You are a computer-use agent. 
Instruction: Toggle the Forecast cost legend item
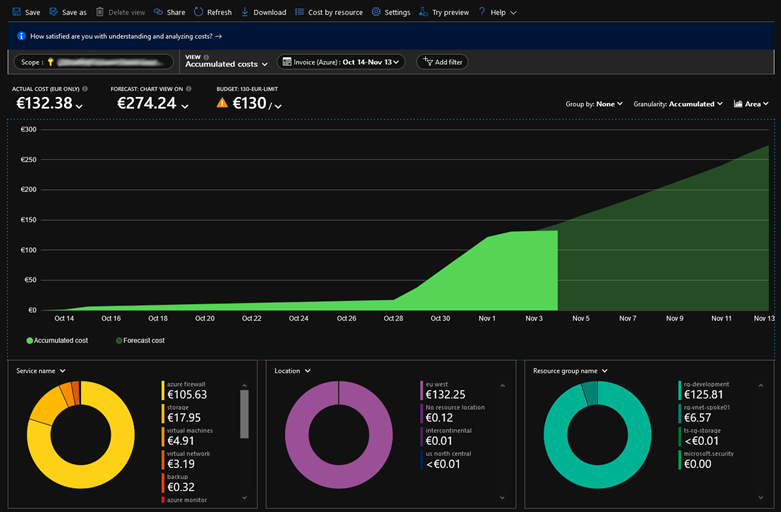coord(140,340)
